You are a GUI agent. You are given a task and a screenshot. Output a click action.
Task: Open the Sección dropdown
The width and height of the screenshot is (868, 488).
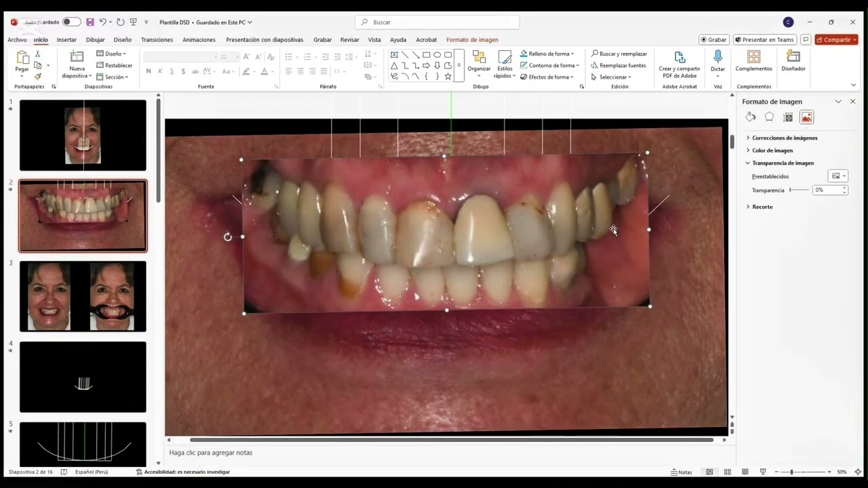click(112, 77)
